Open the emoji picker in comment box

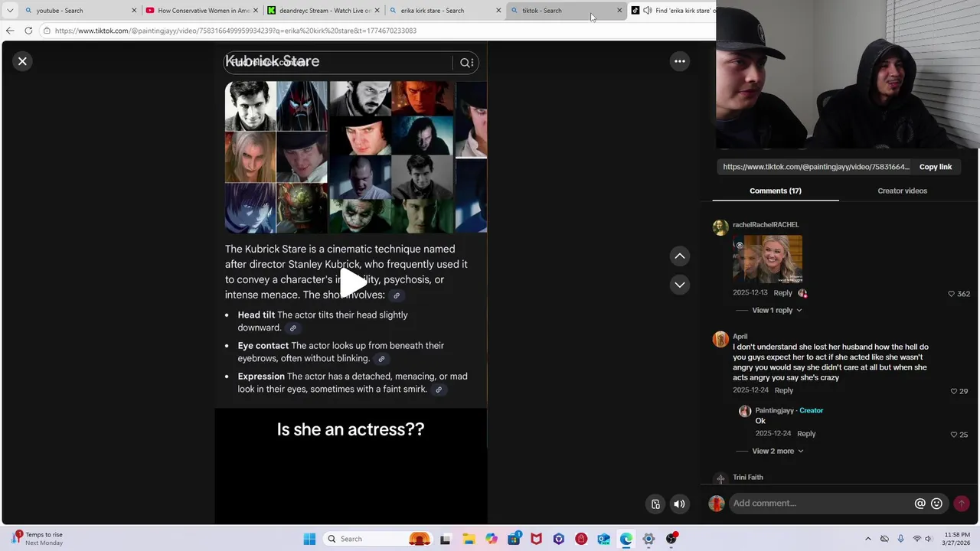(x=936, y=504)
